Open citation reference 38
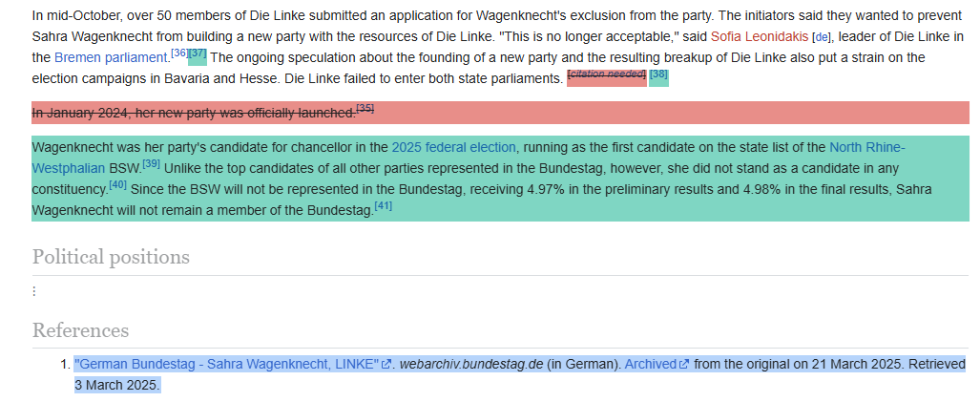Image resolution: width=980 pixels, height=402 pixels. click(x=658, y=75)
